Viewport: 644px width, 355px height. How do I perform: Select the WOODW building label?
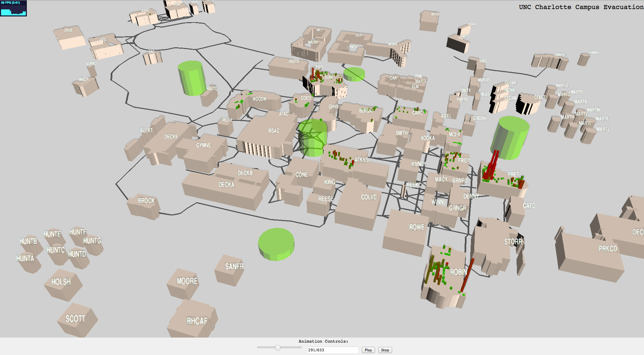pos(259,99)
